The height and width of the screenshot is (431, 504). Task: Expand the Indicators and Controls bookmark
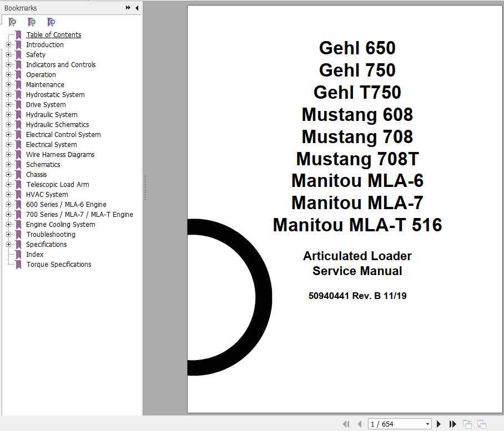(9, 64)
